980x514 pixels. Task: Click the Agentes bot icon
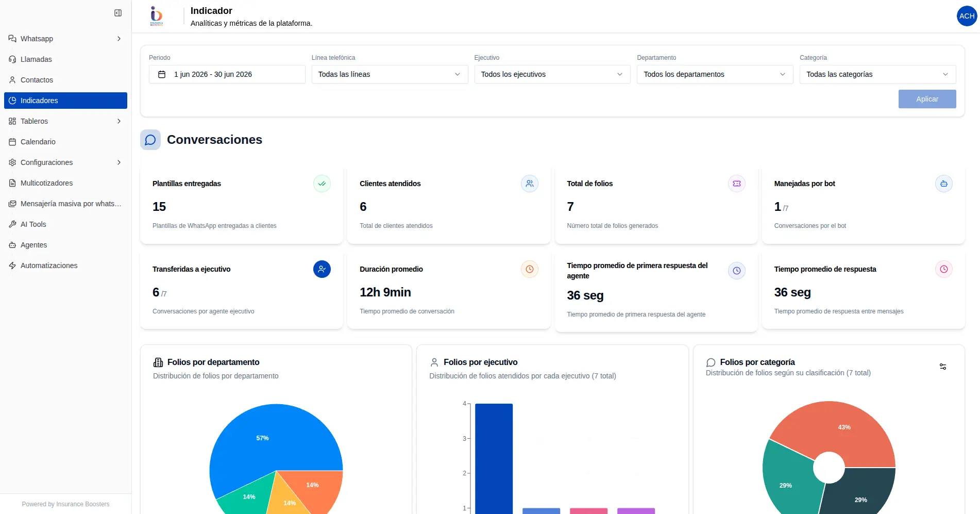[12, 245]
